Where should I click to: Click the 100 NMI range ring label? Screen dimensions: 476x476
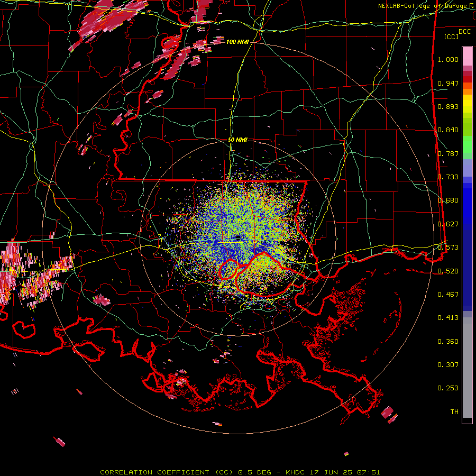coord(237,42)
